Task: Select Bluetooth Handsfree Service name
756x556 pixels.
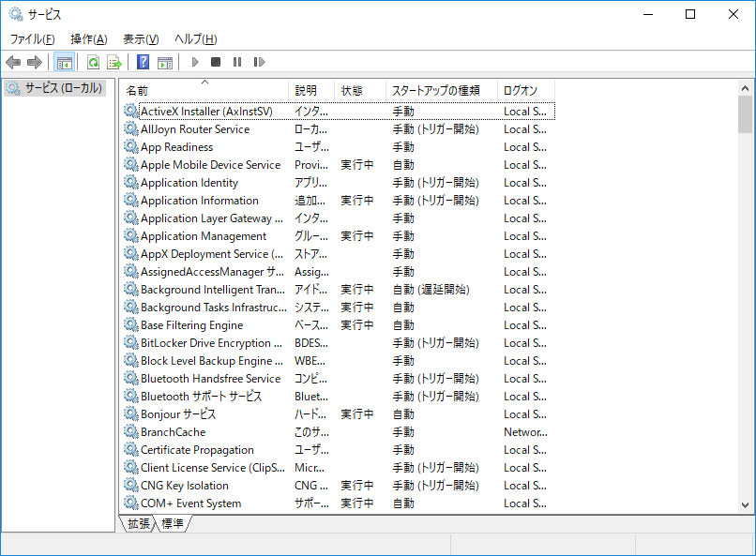Action: [x=210, y=379]
